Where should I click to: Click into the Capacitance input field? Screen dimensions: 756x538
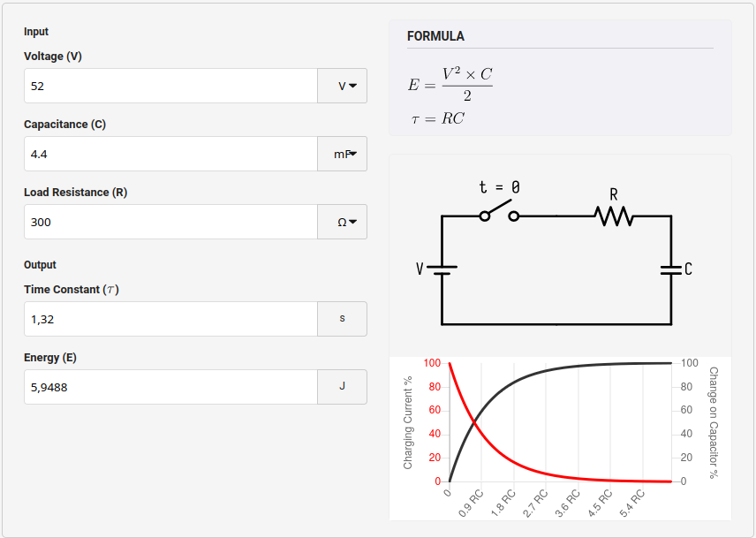[x=170, y=155]
